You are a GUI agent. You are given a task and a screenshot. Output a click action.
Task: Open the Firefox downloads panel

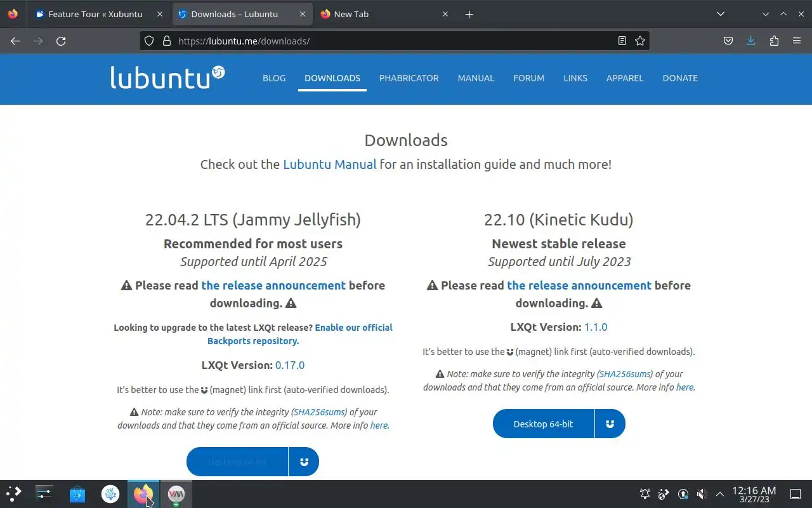(x=751, y=41)
